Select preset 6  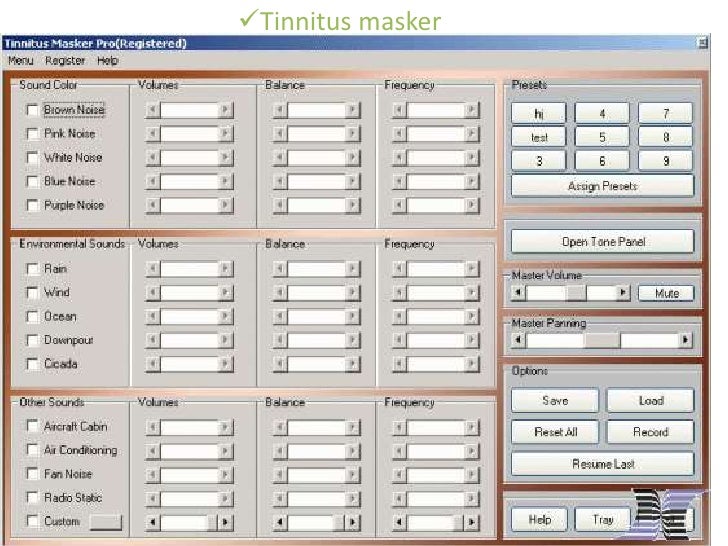click(x=602, y=161)
